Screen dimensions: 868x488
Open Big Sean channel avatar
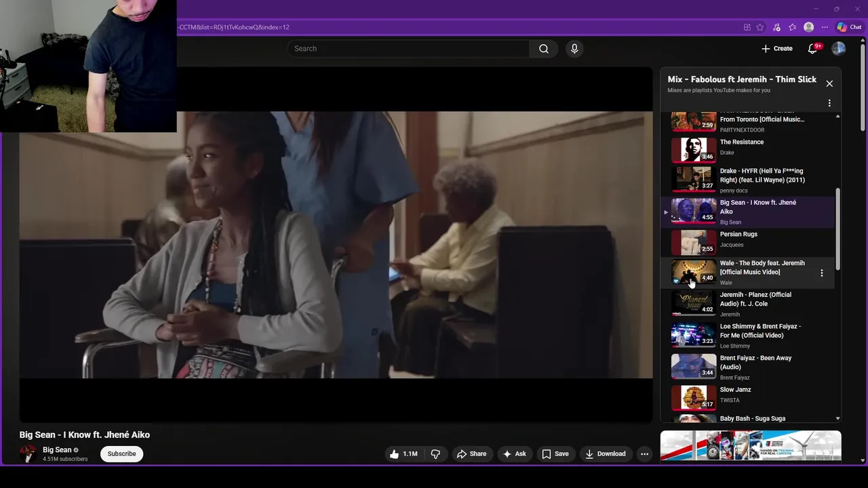(28, 454)
